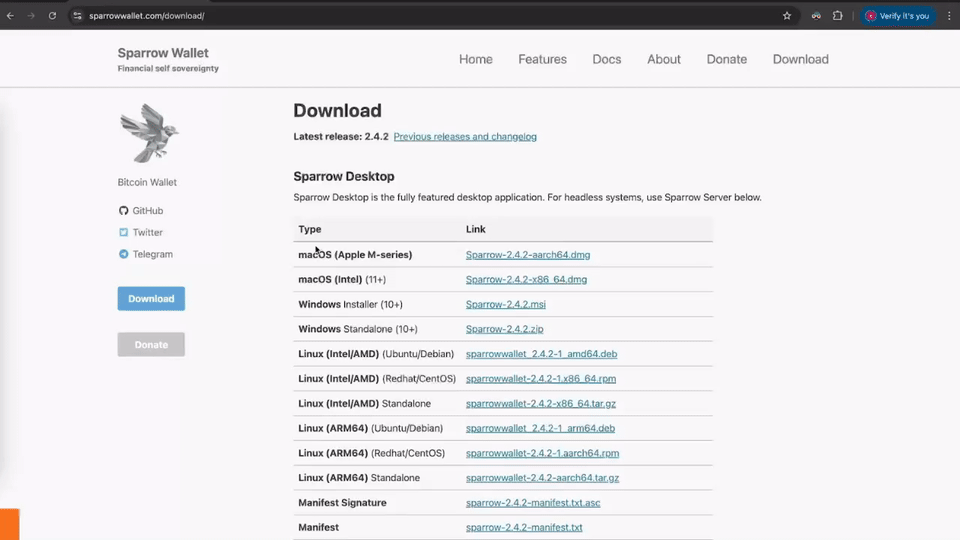Screen dimensions: 960x540
Task: Click the Sparrow bird logo image
Action: (148, 133)
